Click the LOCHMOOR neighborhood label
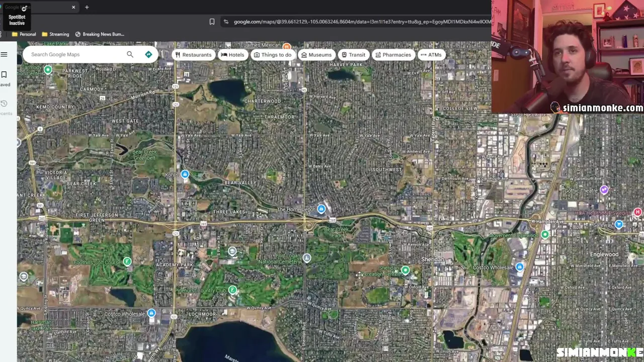Image resolution: width=644 pixels, height=362 pixels. (x=202, y=314)
